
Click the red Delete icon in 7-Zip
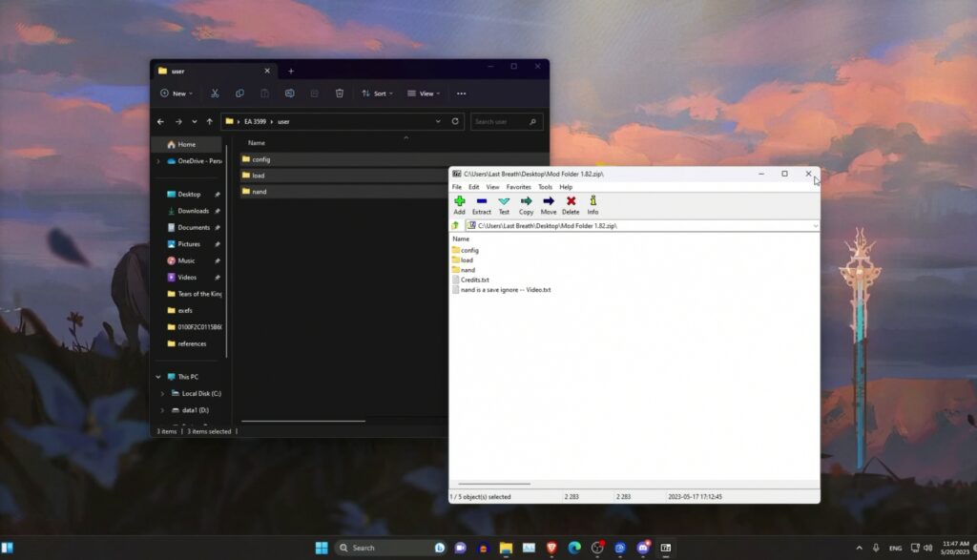point(571,204)
